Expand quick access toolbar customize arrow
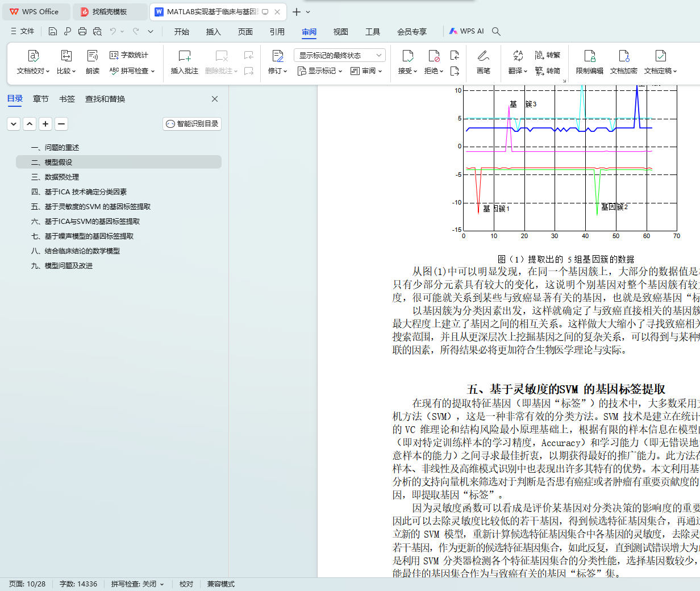The height and width of the screenshot is (591, 700). pos(151,32)
